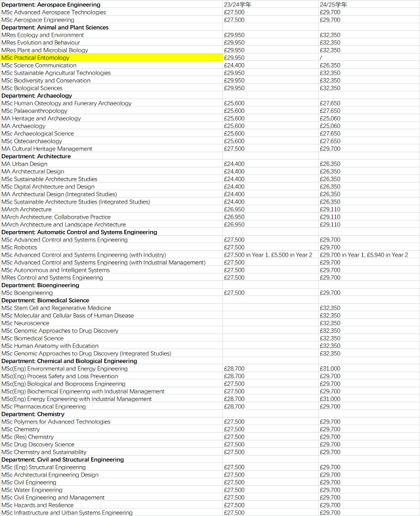
Task: Select MSc Chemistry and Sustainability cell
Action: pyautogui.click(x=112, y=452)
